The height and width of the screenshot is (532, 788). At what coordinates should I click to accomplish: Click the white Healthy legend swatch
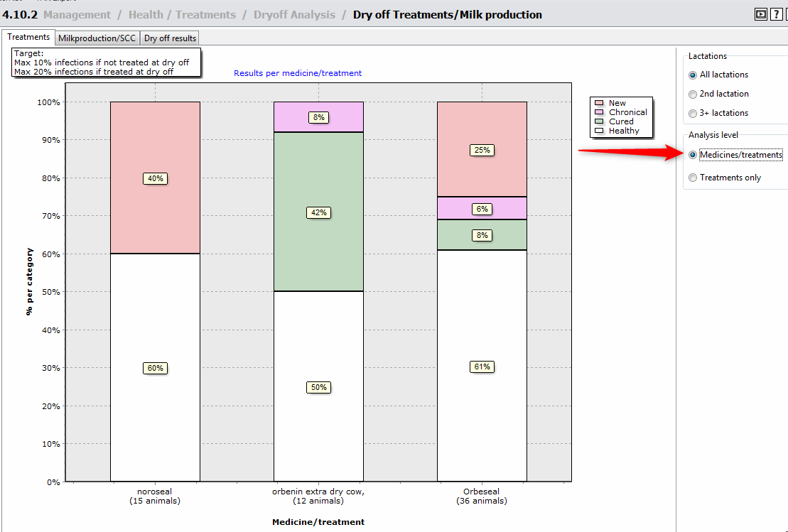point(598,131)
